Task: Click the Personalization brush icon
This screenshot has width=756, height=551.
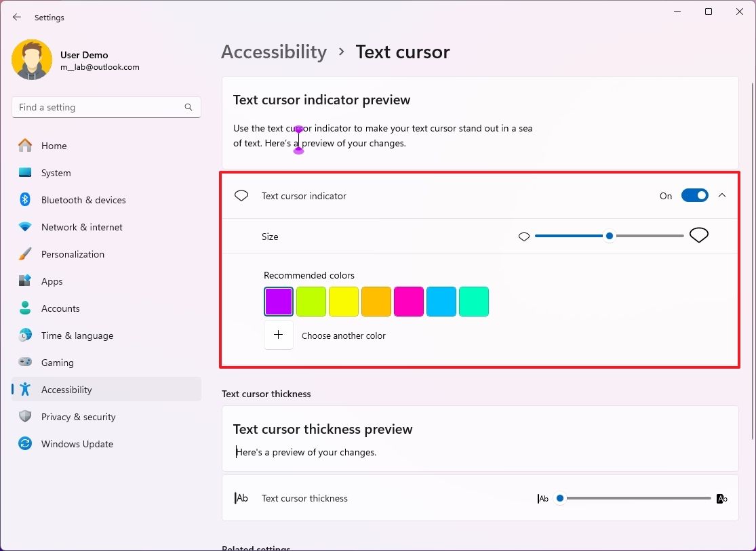Action: 24,254
